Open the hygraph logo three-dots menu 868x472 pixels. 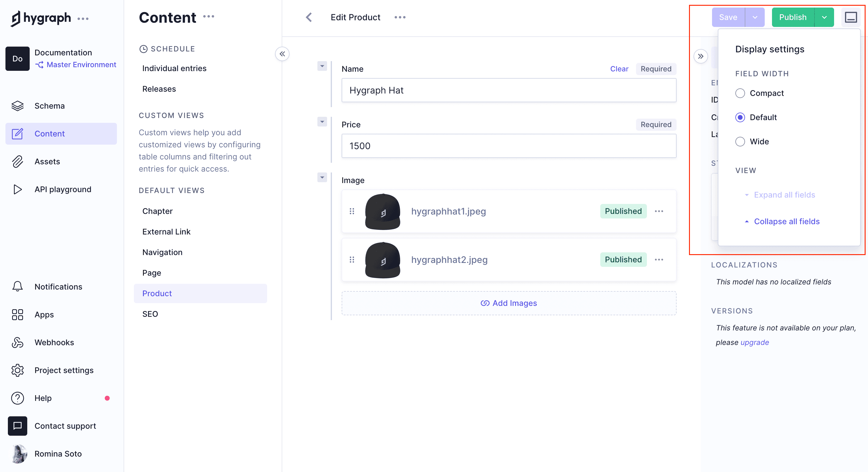click(83, 19)
